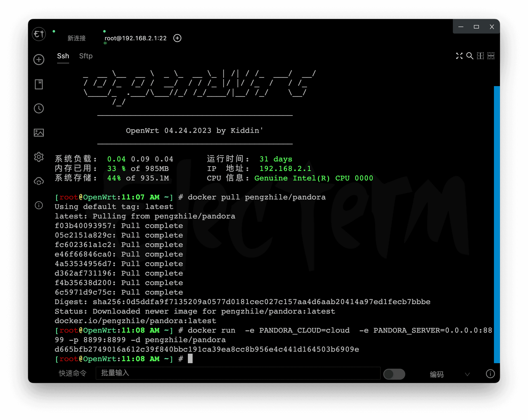
Task: Add new connection via sidebar plus icon
Action: tap(39, 60)
